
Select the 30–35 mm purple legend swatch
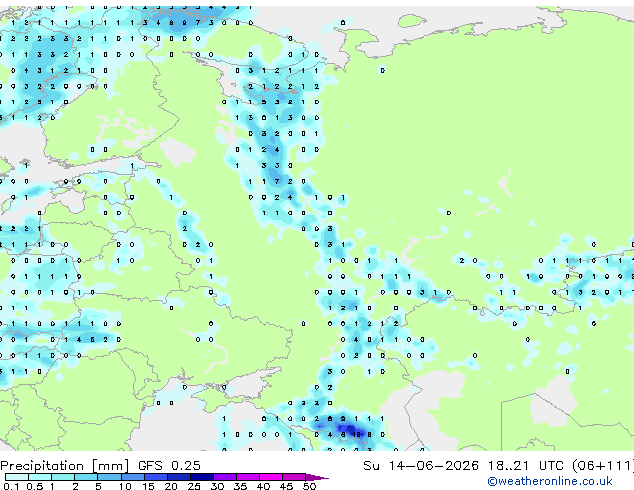[x=224, y=477]
